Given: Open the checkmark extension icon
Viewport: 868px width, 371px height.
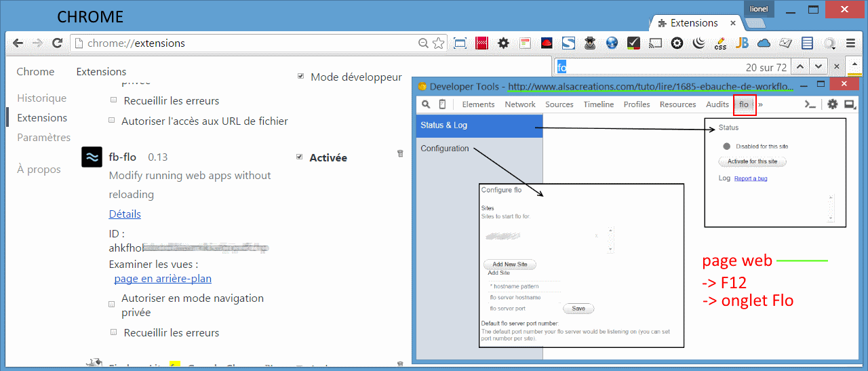Looking at the screenshot, I should [x=633, y=43].
